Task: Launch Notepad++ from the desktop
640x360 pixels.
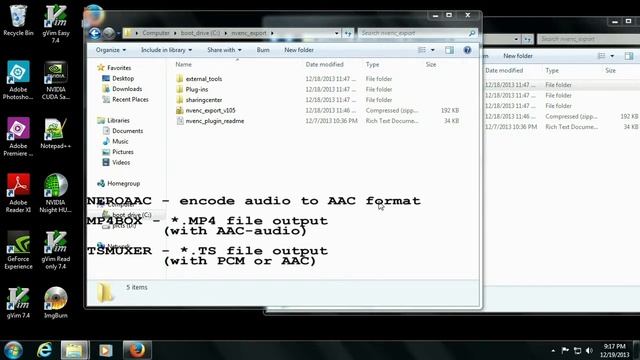Action: pyautogui.click(x=56, y=133)
